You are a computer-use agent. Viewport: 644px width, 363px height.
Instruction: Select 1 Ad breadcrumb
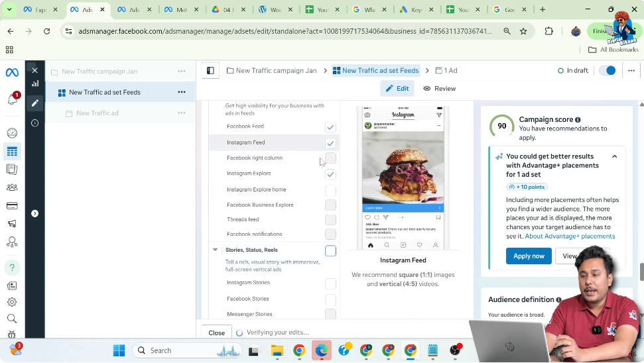click(446, 71)
